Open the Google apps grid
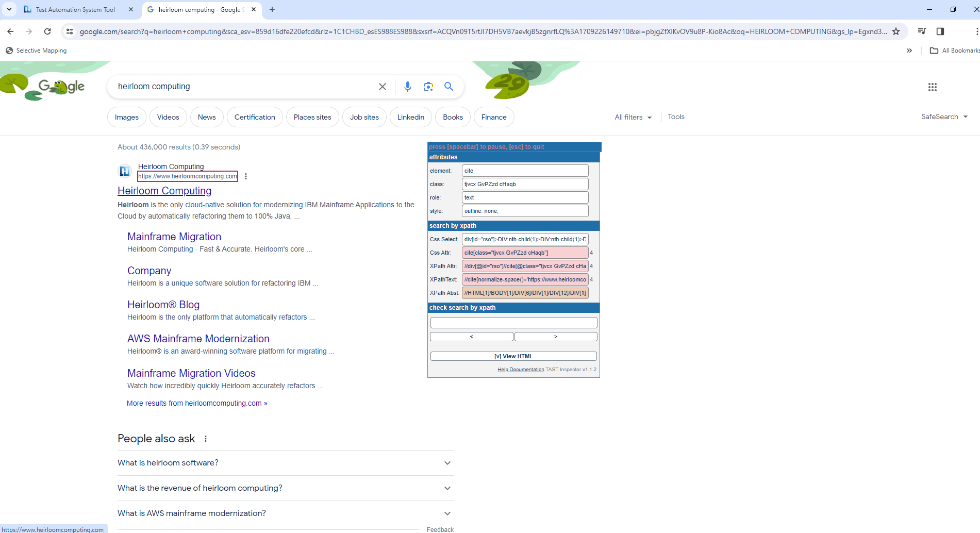Viewport: 980px width, 533px height. coord(932,87)
